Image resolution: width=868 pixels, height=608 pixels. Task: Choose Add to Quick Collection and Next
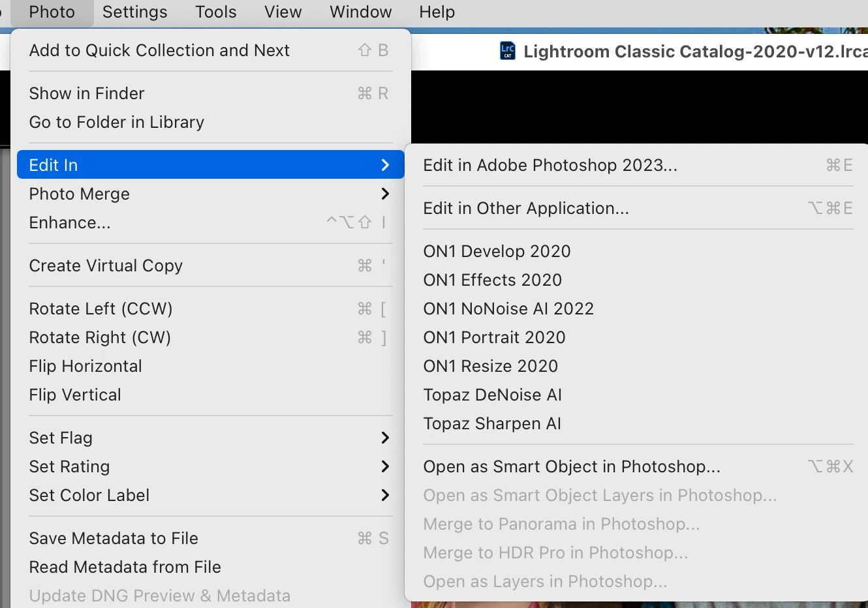coord(210,50)
